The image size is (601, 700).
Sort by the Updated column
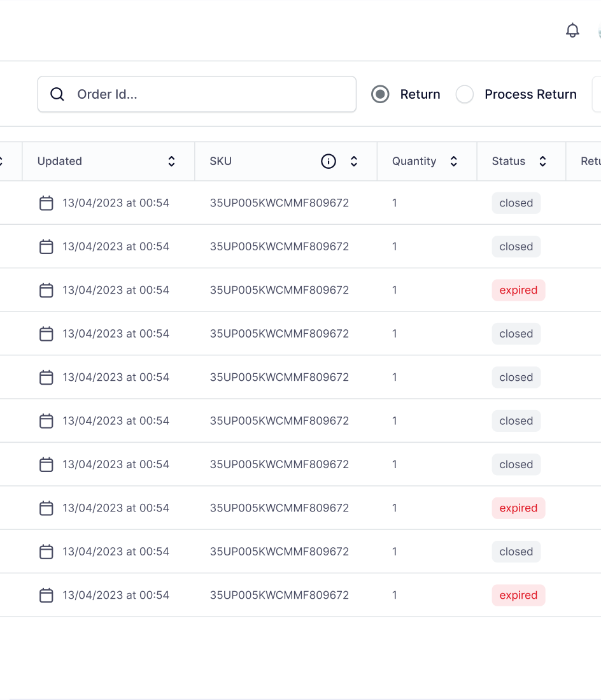pos(171,162)
